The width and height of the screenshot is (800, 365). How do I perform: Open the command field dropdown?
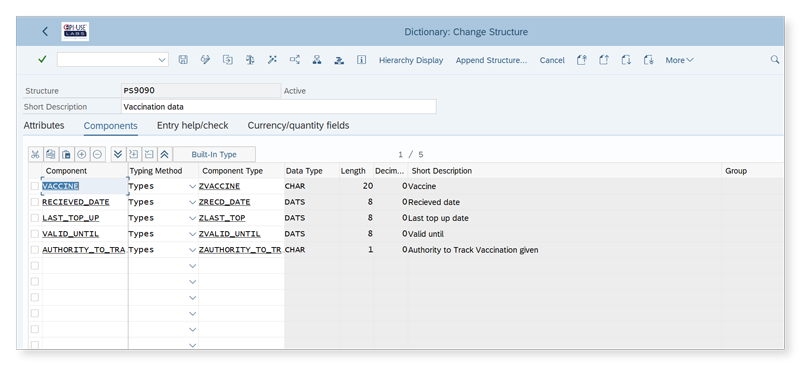coord(162,60)
